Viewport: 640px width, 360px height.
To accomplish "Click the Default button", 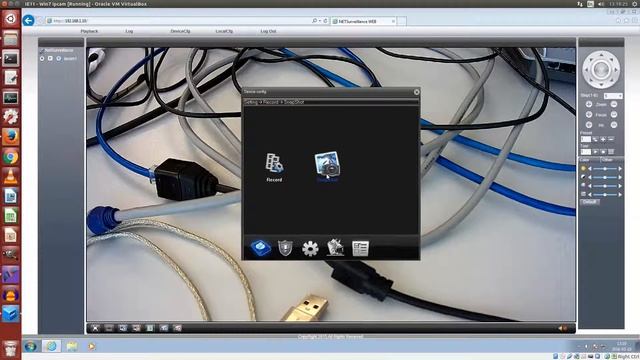I will (589, 202).
